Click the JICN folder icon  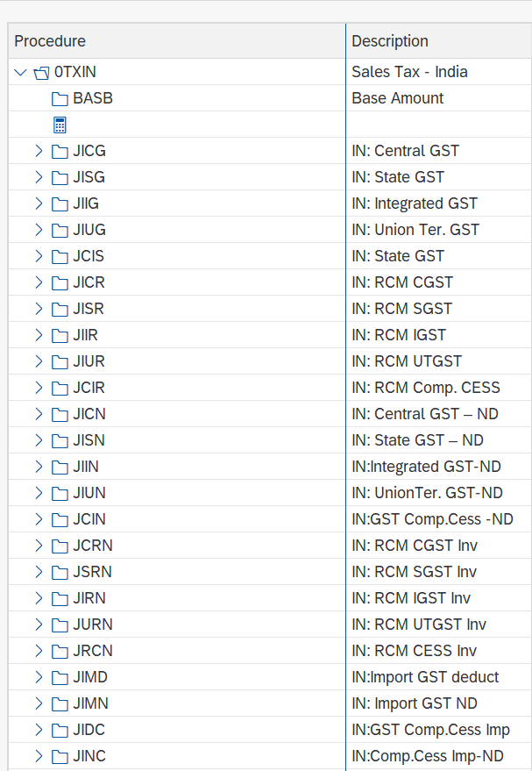click(60, 415)
